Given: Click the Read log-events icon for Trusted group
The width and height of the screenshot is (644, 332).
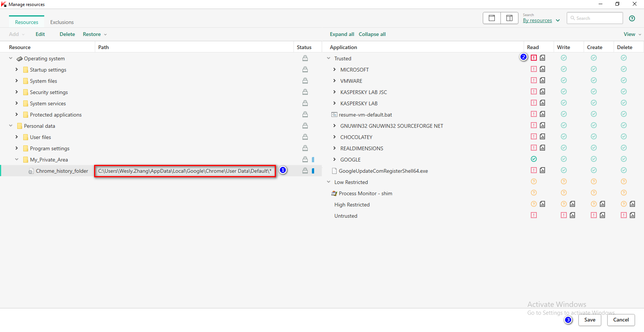Looking at the screenshot, I should 542,58.
